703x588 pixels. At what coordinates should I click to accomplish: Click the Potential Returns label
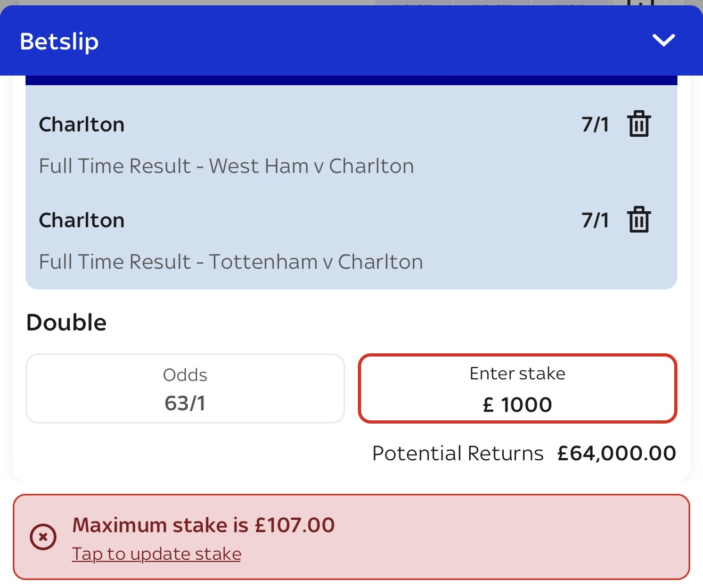point(457,453)
